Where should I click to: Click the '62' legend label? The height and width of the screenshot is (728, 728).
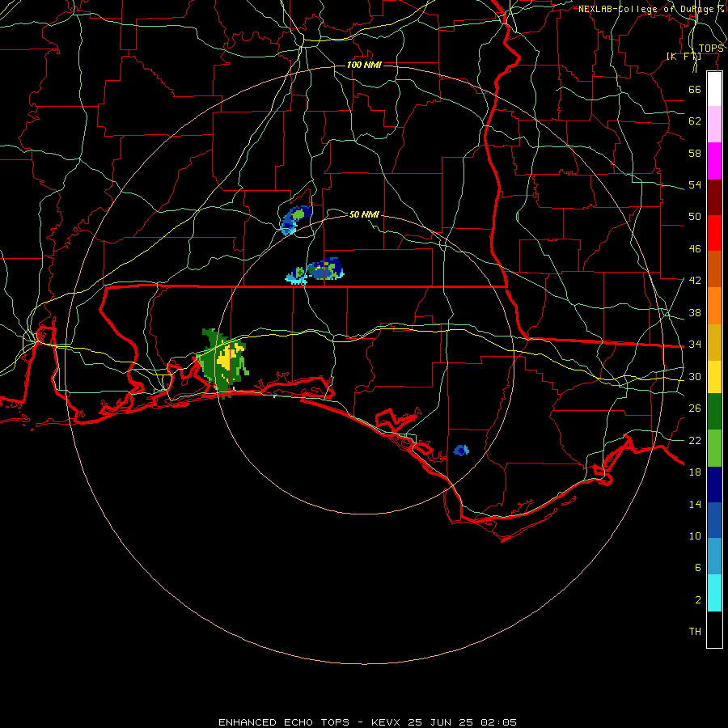tap(695, 121)
